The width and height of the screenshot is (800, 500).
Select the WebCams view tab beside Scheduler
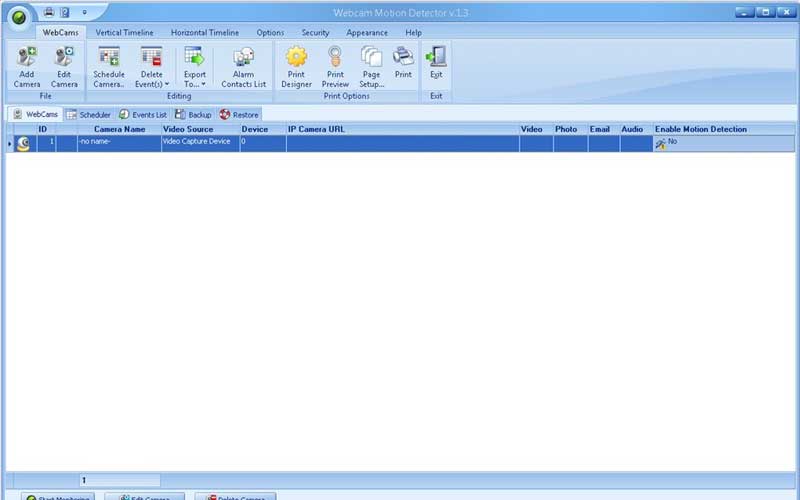(x=35, y=114)
